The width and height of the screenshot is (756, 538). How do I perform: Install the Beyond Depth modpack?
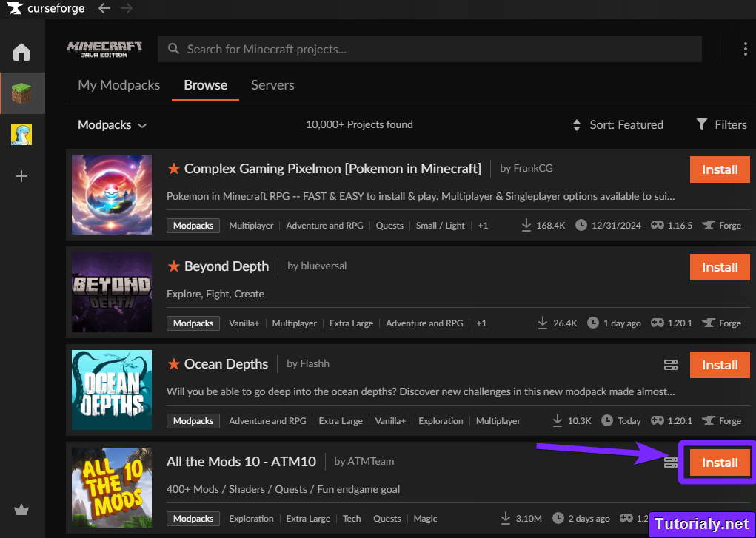coord(720,267)
